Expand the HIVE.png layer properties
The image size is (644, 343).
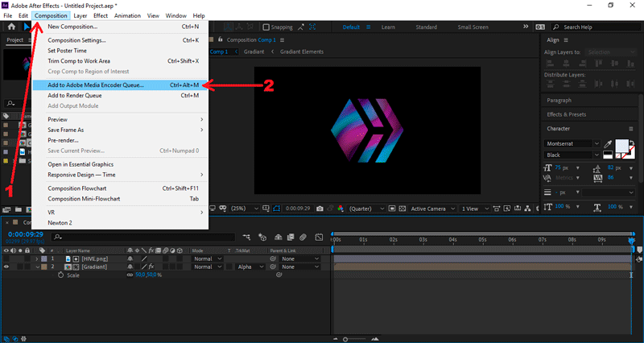37,258
